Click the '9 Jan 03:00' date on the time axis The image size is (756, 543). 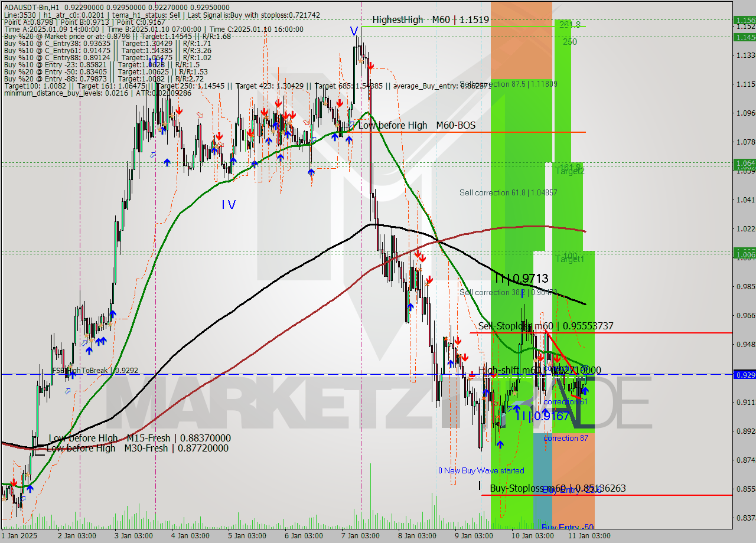click(x=474, y=535)
